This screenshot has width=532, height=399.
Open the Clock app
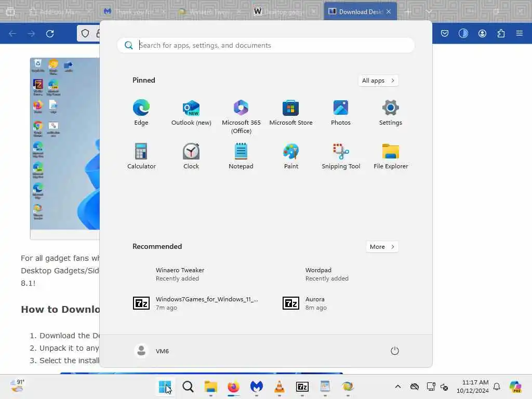pyautogui.click(x=191, y=156)
